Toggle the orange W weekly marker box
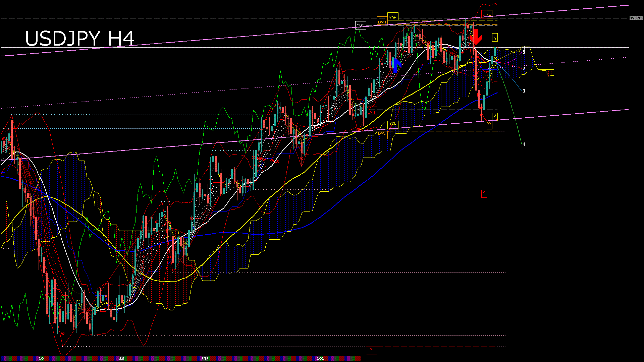 [x=489, y=124]
